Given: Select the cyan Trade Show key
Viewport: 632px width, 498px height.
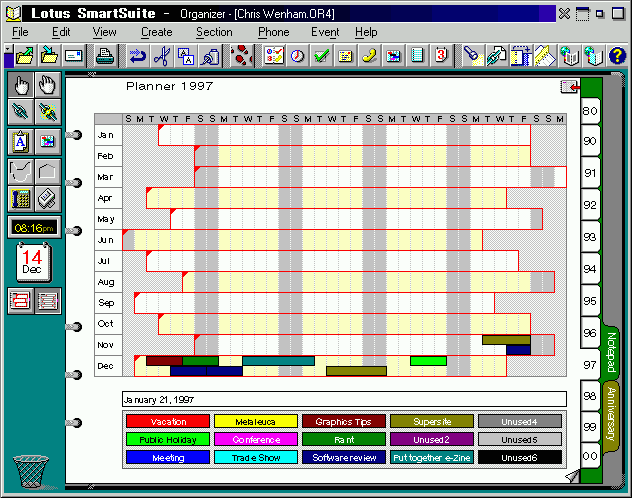Looking at the screenshot, I should 256,458.
